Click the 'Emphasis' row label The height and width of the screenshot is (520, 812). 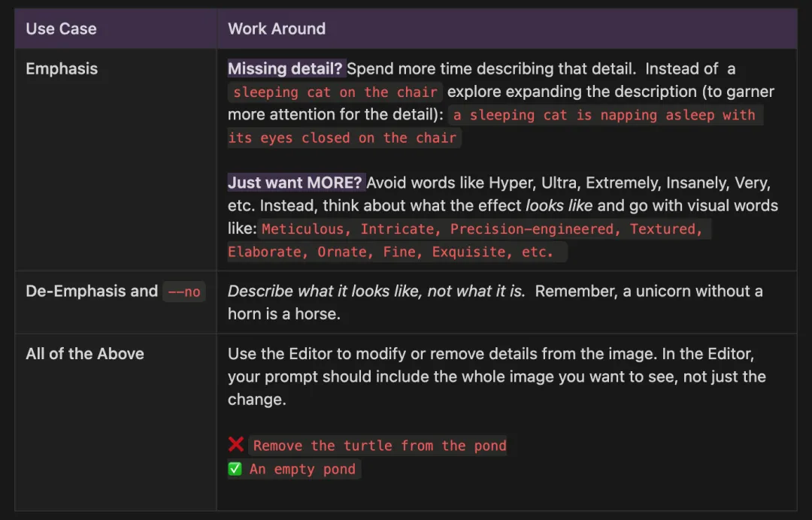pyautogui.click(x=62, y=68)
